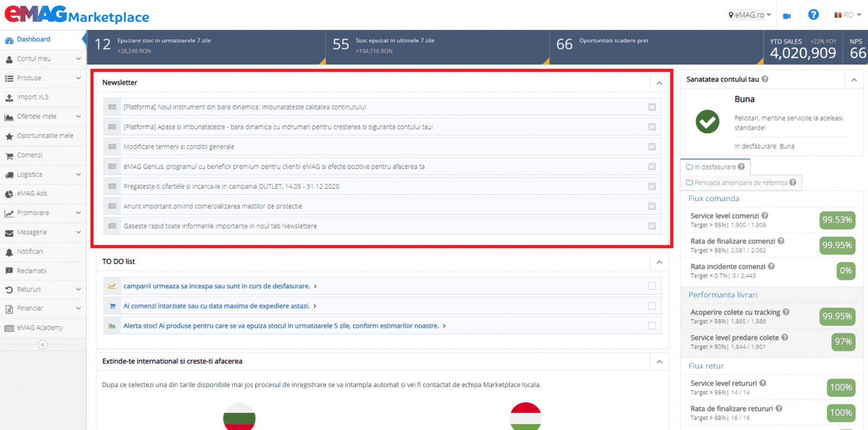The width and height of the screenshot is (868, 430).
Task: Check the comenzi intarziate to-do item box
Action: 652,306
